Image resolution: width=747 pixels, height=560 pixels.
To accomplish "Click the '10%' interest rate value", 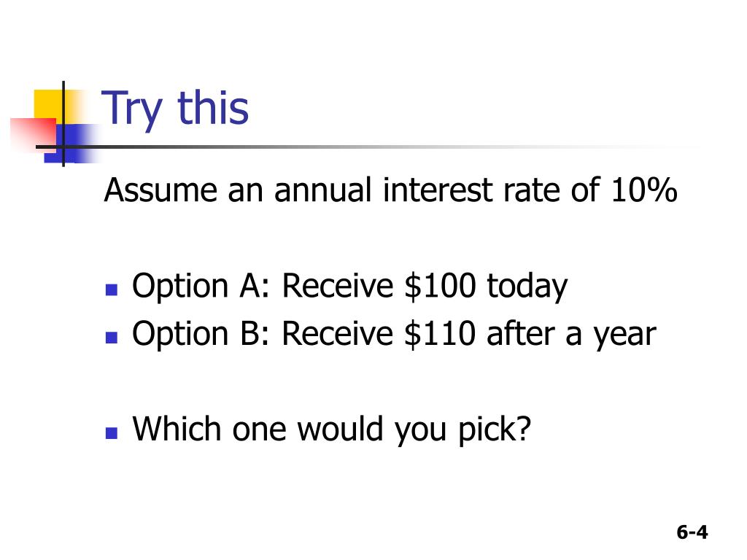I will pyautogui.click(x=644, y=190).
